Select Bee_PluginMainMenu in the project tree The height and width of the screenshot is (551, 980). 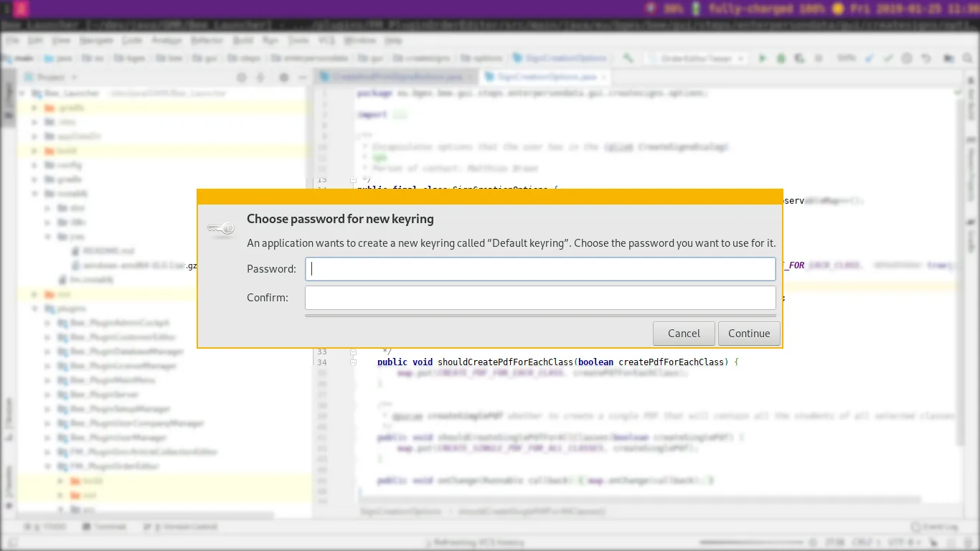106,380
